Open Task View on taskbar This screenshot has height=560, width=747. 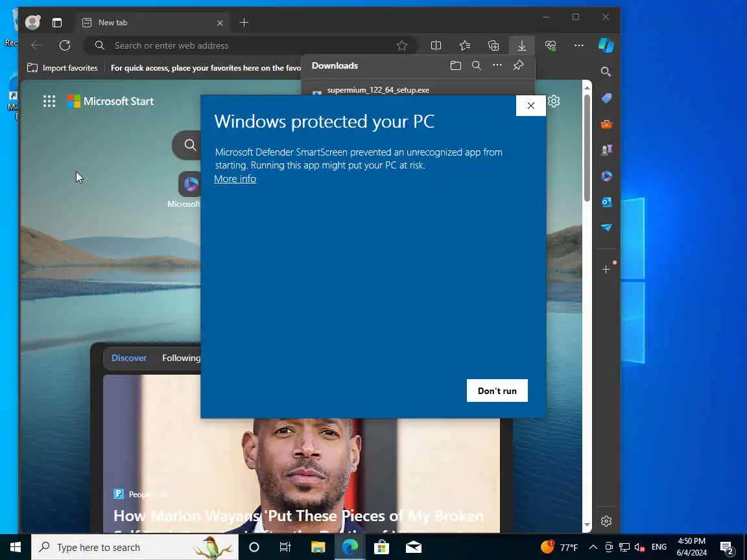[x=285, y=547]
